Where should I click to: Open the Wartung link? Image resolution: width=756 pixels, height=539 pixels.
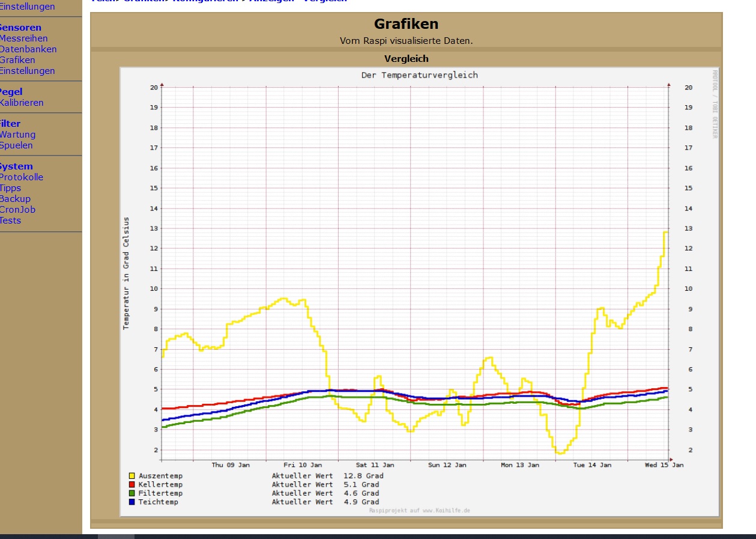pos(17,135)
